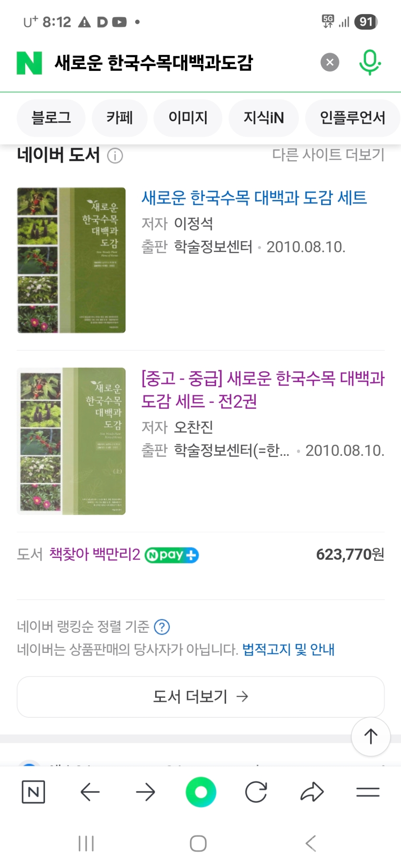Start voice search with the microphone icon
401x868 pixels.
coord(369,62)
